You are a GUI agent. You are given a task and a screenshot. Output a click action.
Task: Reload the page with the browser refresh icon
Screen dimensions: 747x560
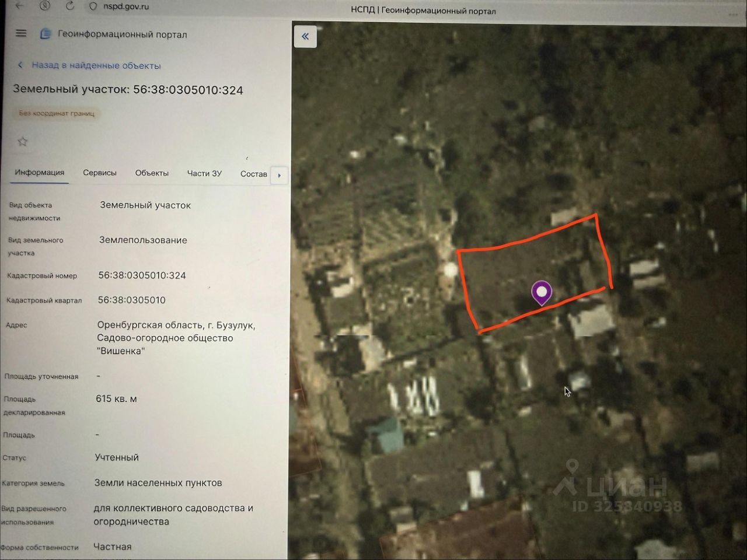pos(70,6)
